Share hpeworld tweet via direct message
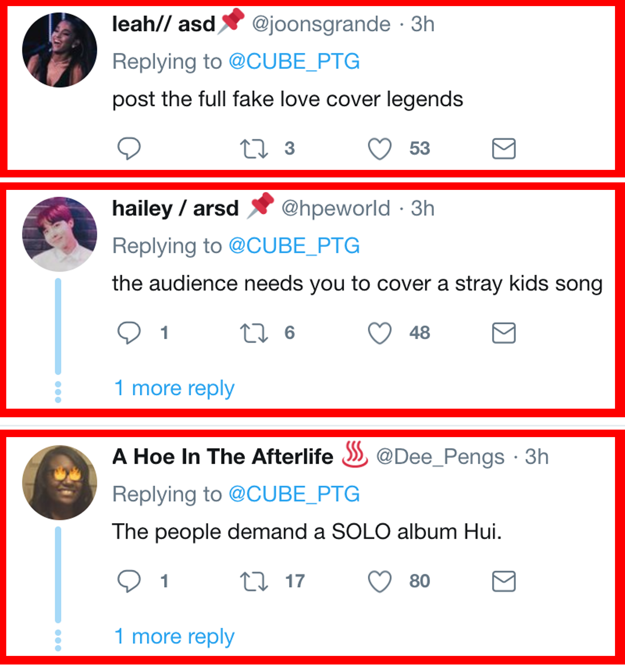This screenshot has height=672, width=625. [504, 333]
